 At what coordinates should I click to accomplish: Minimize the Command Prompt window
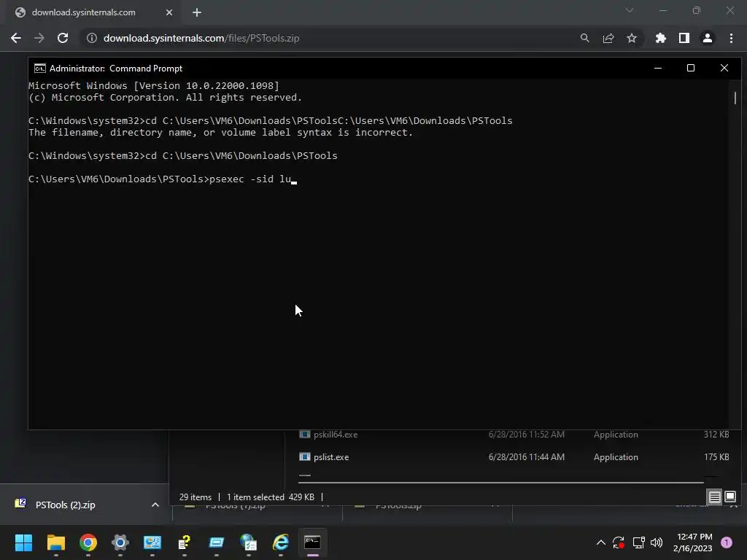point(658,68)
